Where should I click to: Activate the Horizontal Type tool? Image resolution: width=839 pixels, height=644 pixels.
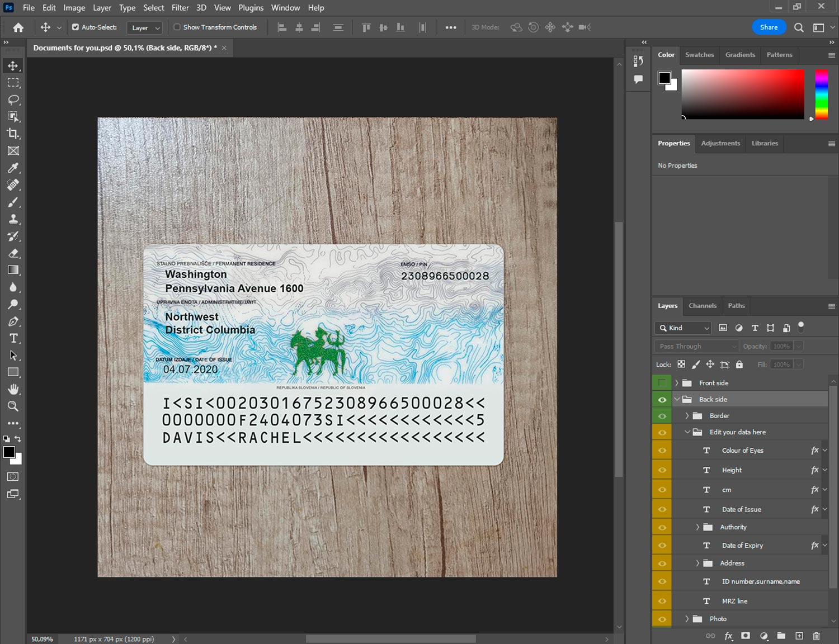[13, 338]
